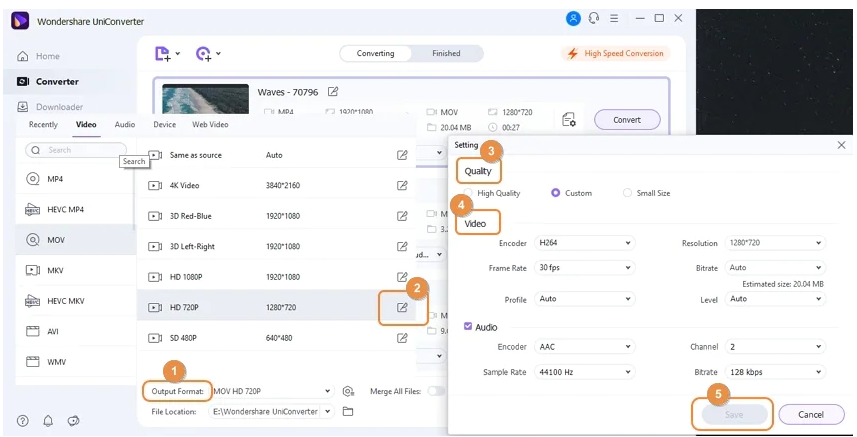Open the Frame Rate 30 fps dropdown
Viewport: 857px width, 437px height.
(585, 268)
